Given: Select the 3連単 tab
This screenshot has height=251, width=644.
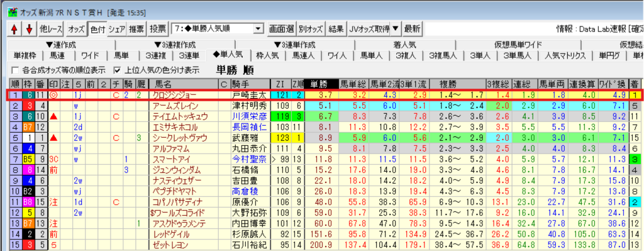Looking at the screenshot, I should pyautogui.click(x=189, y=55).
